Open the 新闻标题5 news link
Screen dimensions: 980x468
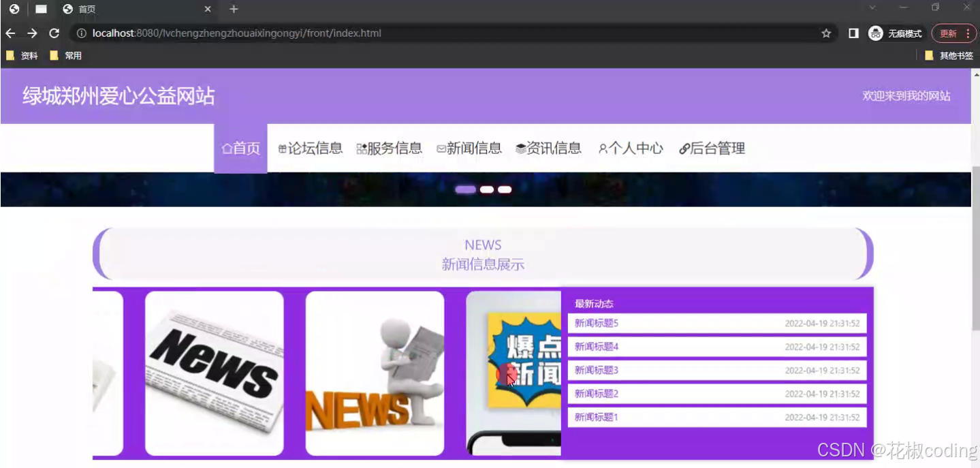(x=595, y=323)
